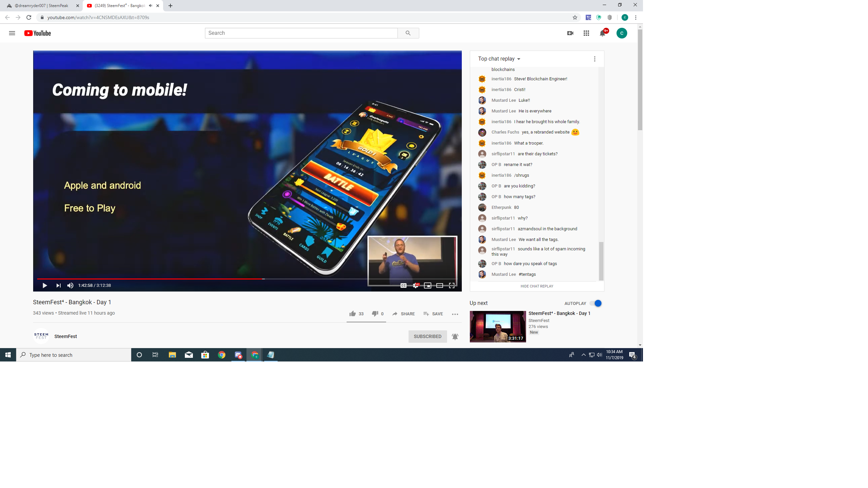Open the up next SteemFest video thumbnail
The image size is (868, 488).
498,326
